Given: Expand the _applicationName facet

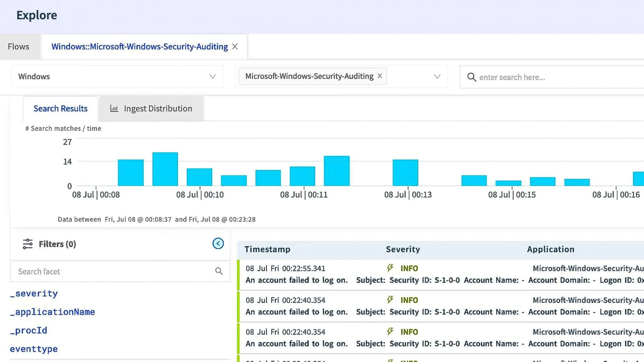Looking at the screenshot, I should (x=52, y=312).
